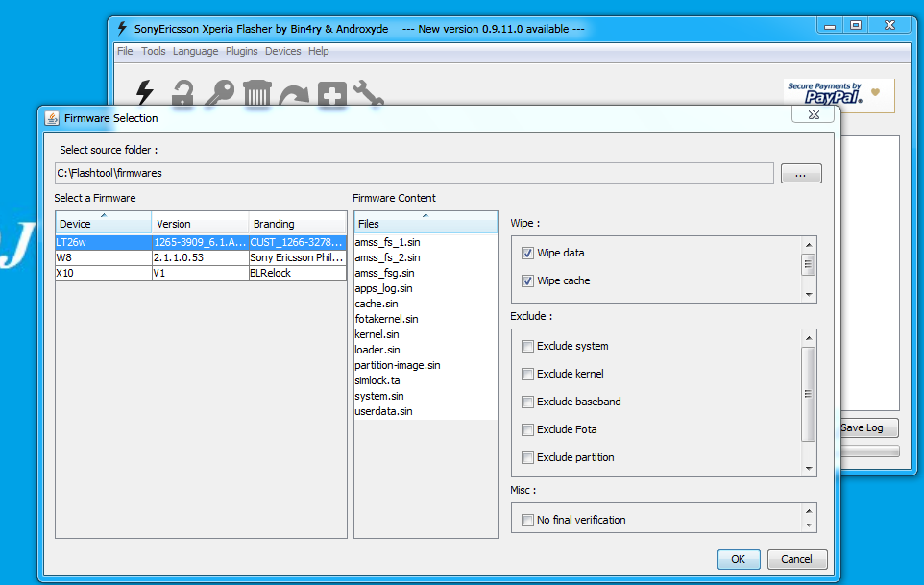
Task: Click the Java icon in Firmware Selection title
Action: click(52, 118)
